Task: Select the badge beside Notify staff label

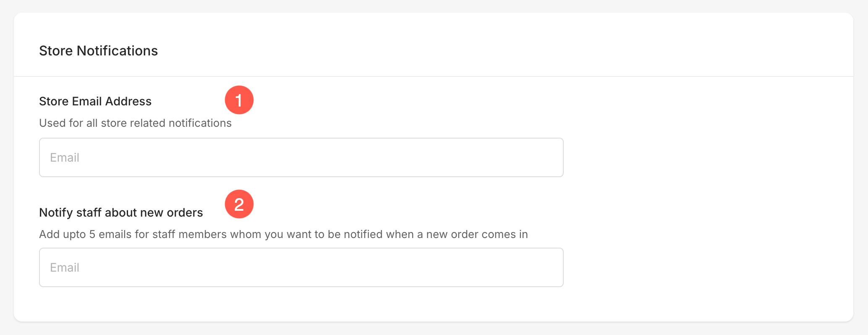Action: [239, 204]
